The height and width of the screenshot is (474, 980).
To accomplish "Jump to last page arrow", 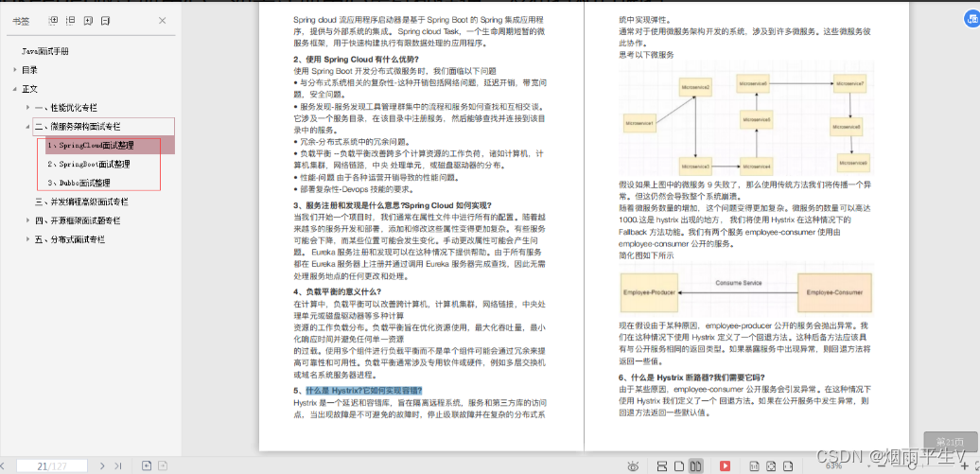I will coord(117,465).
